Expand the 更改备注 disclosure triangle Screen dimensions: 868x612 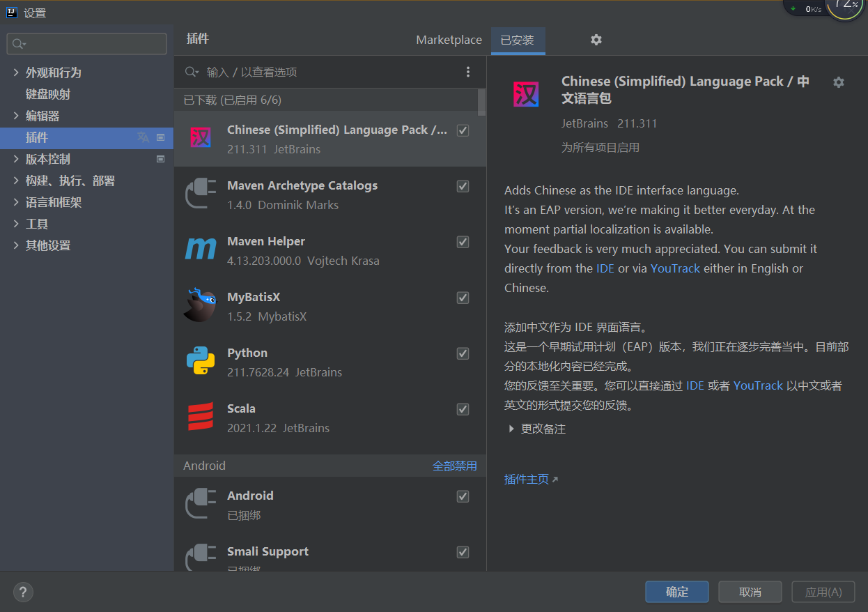point(511,429)
